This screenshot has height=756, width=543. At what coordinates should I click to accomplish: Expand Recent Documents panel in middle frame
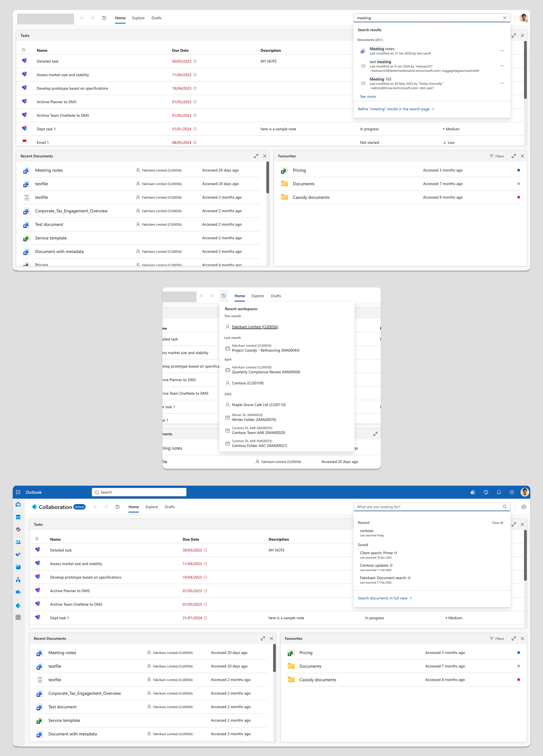click(375, 434)
